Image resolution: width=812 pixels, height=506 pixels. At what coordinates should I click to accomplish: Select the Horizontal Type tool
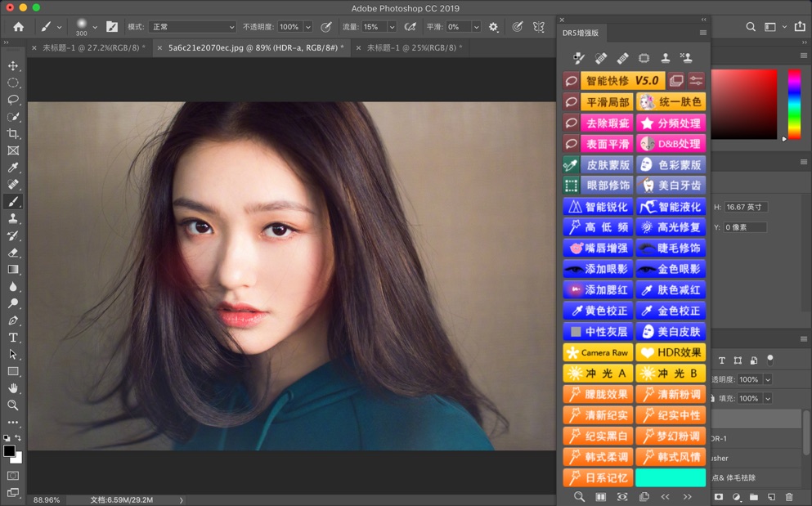point(13,338)
